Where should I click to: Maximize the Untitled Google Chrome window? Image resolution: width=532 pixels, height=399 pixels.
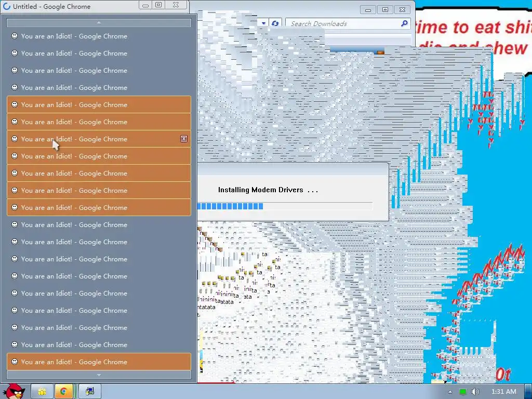pyautogui.click(x=158, y=5)
